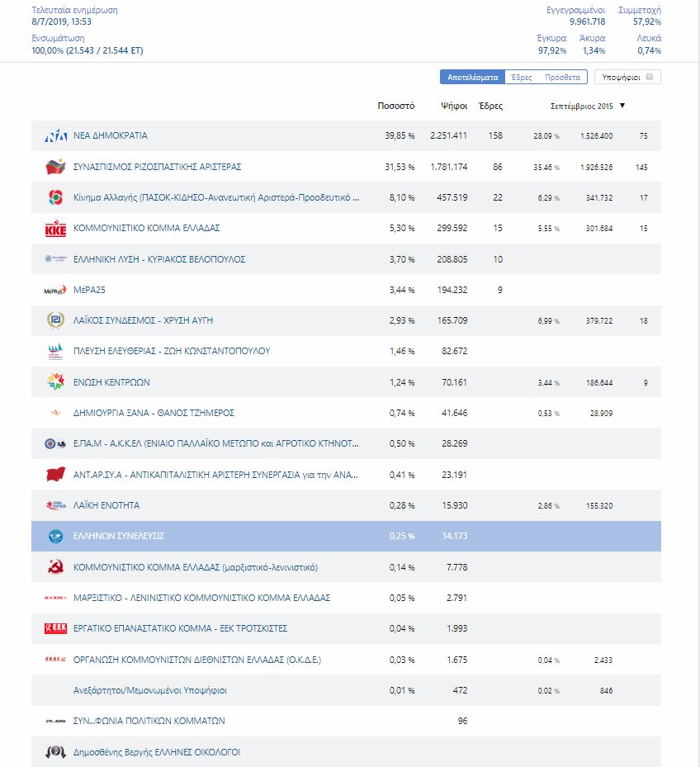The width and height of the screenshot is (700, 767).
Task: Open the ΣΥΝΑΣΠΙΣΜΟΣ ΡΙΖΟΣΠΑΣΤΙΚΗΣ ΑΡΙΣΤΕΡΑΣ link
Action: (157, 167)
